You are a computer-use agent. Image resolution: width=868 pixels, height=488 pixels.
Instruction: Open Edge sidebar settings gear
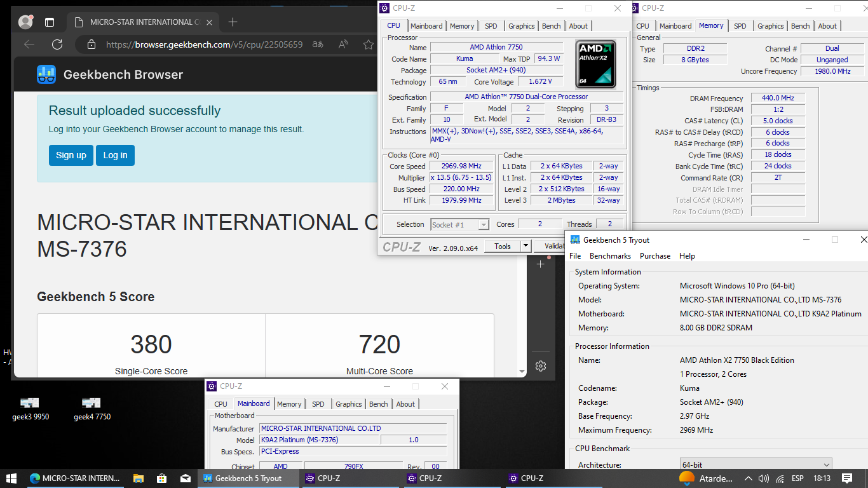pyautogui.click(x=541, y=366)
